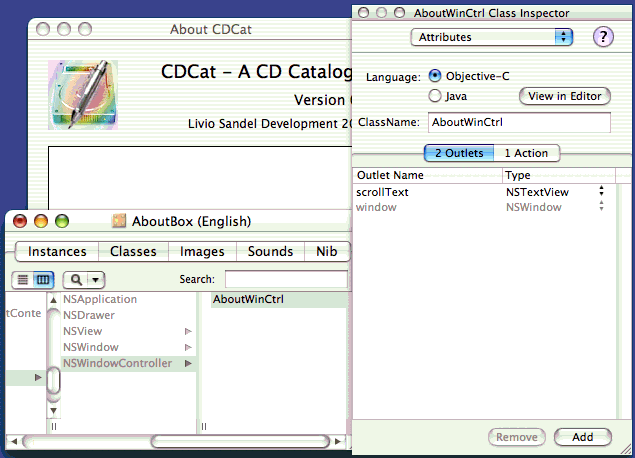
Task: Switch class browser to list view
Action: click(x=23, y=280)
